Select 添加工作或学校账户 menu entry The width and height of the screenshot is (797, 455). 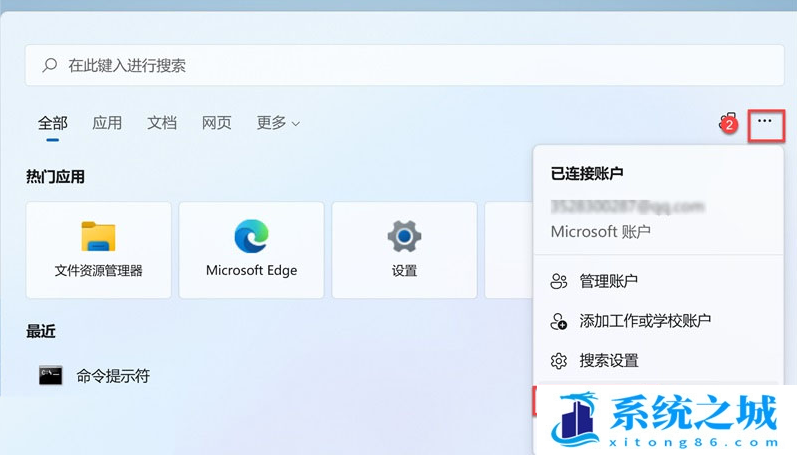pyautogui.click(x=658, y=321)
